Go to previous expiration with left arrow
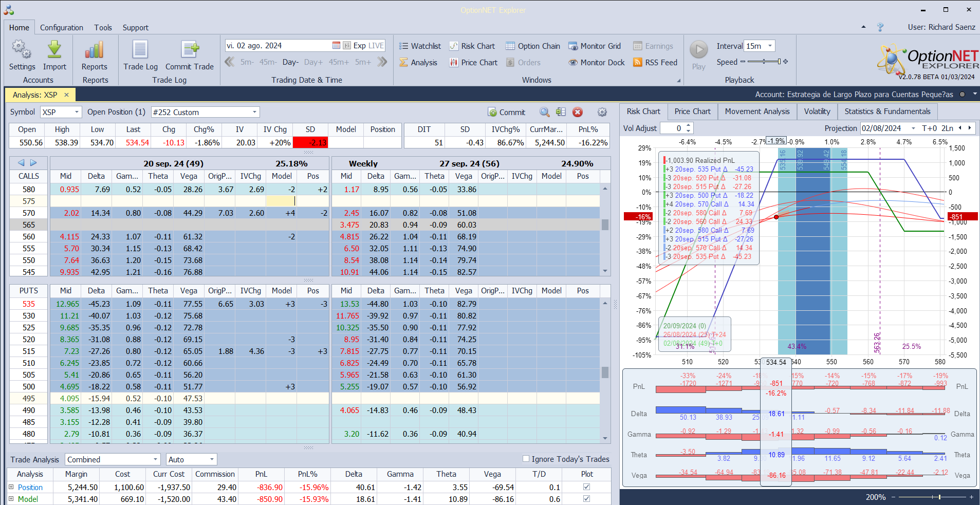980x505 pixels. [21, 163]
